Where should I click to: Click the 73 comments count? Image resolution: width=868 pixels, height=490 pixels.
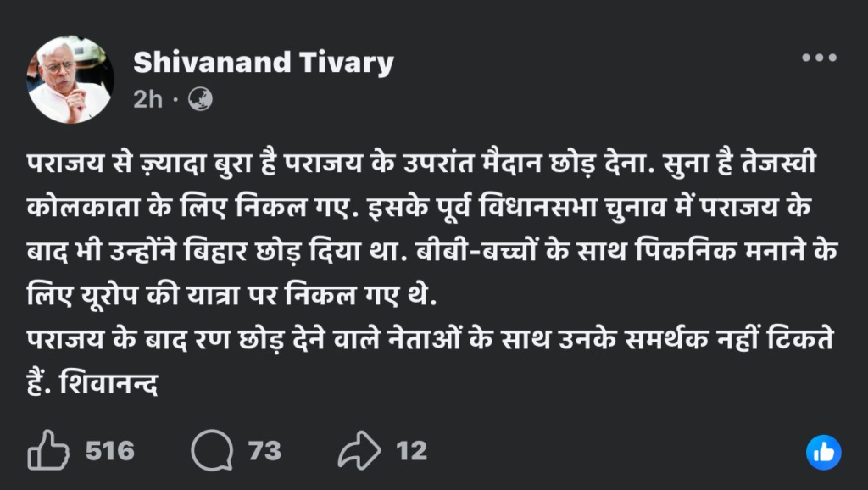click(x=264, y=450)
